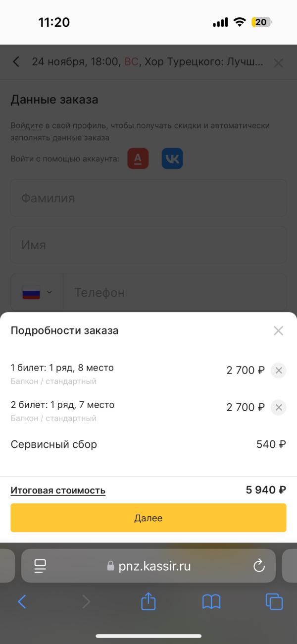Collapse details via Итоговая стоимость link
297x644 pixels.
click(58, 490)
